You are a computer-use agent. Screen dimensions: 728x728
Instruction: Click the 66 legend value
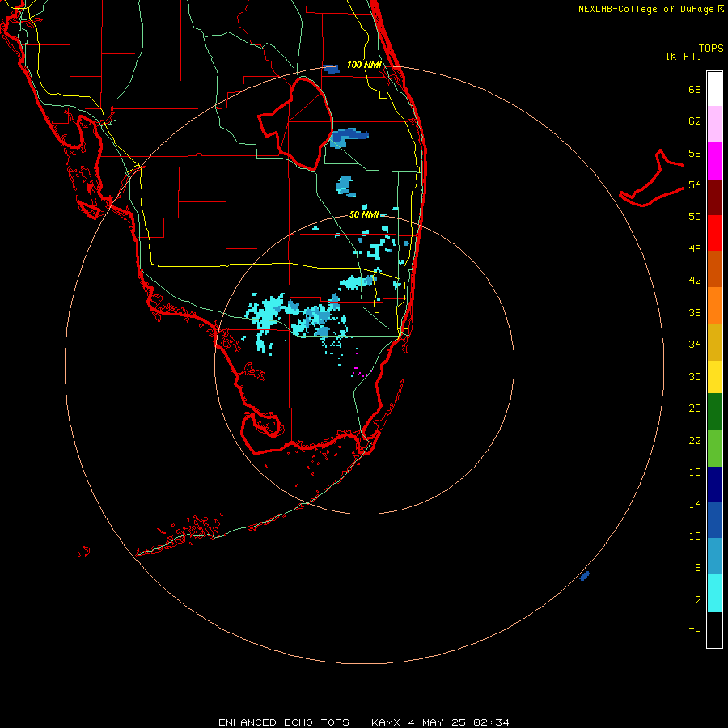click(x=695, y=89)
